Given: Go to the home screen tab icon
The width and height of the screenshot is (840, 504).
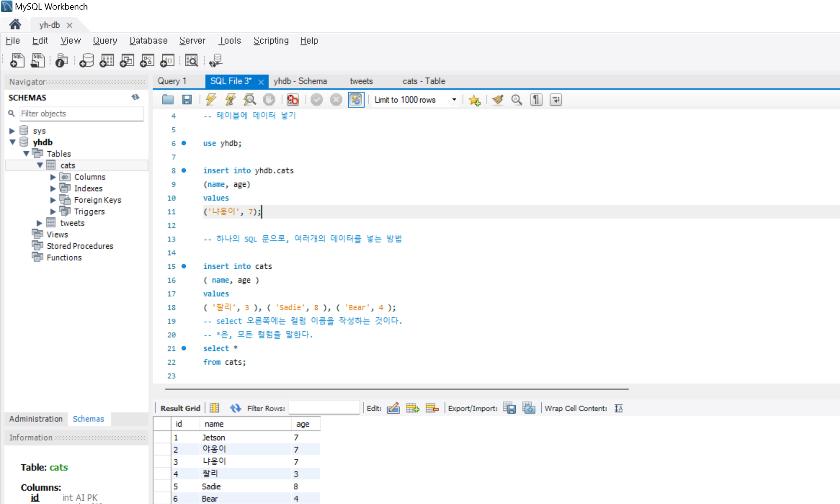Looking at the screenshot, I should click(15, 24).
